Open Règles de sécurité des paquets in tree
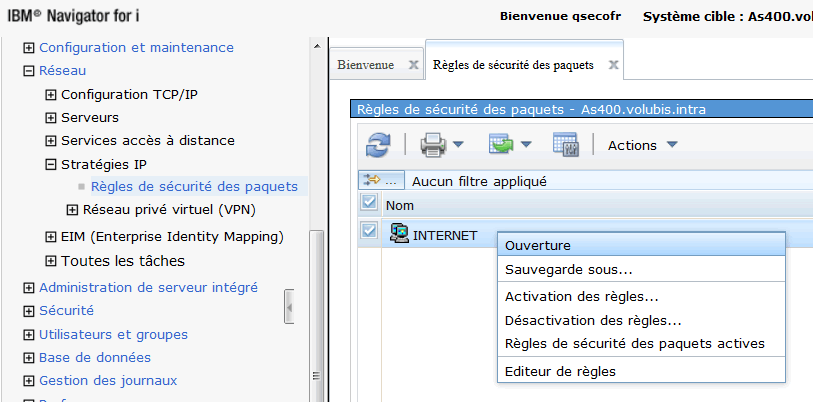The height and width of the screenshot is (402, 813). (194, 186)
